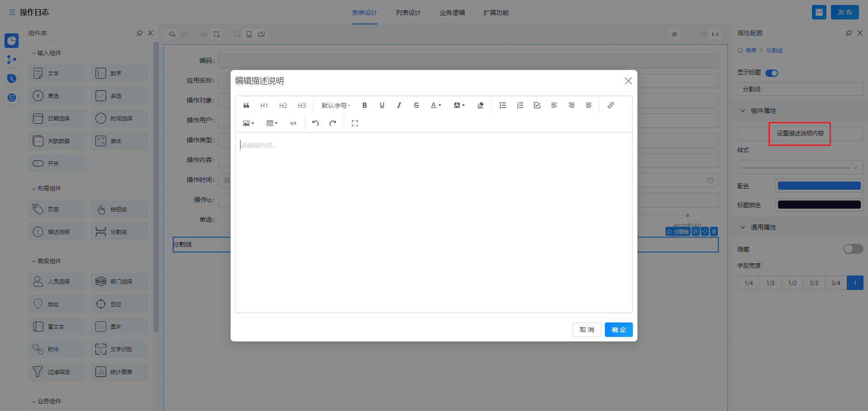Screen dimensions: 868x411
Task: Click the 取消 button
Action: pyautogui.click(x=586, y=330)
